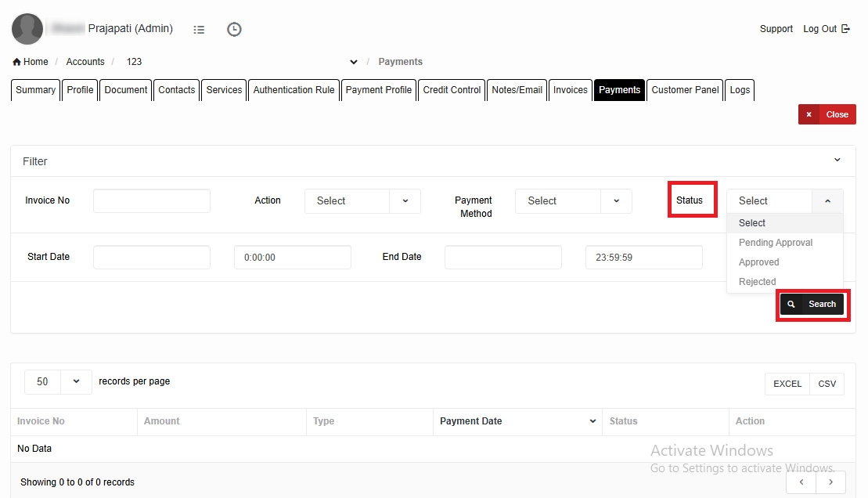
Task: Choose Pending Approval status option
Action: click(x=775, y=243)
